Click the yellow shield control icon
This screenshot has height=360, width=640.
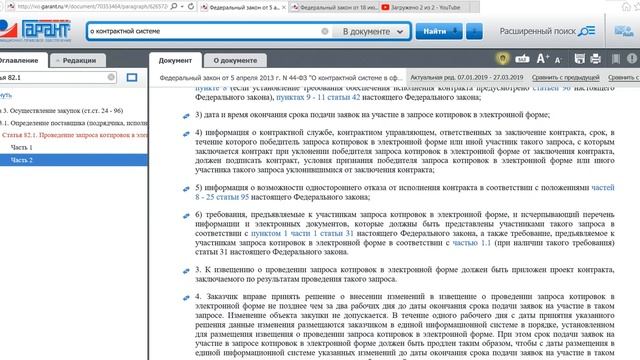point(502,59)
